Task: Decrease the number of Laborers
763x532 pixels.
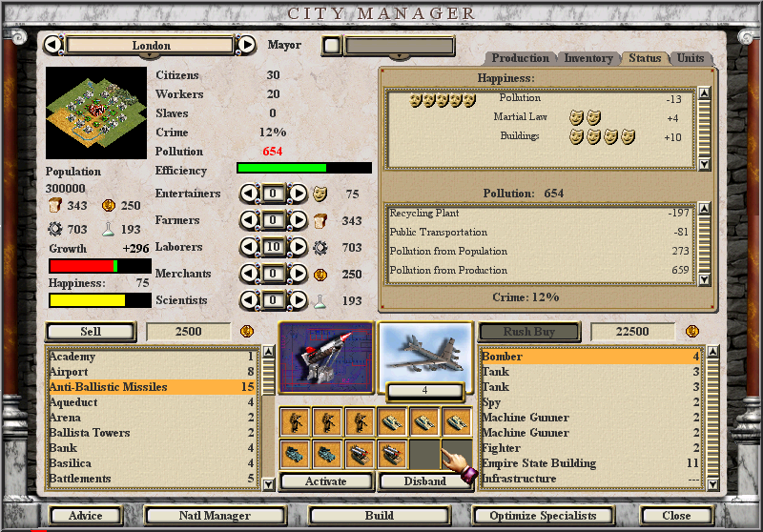Action: (x=248, y=248)
